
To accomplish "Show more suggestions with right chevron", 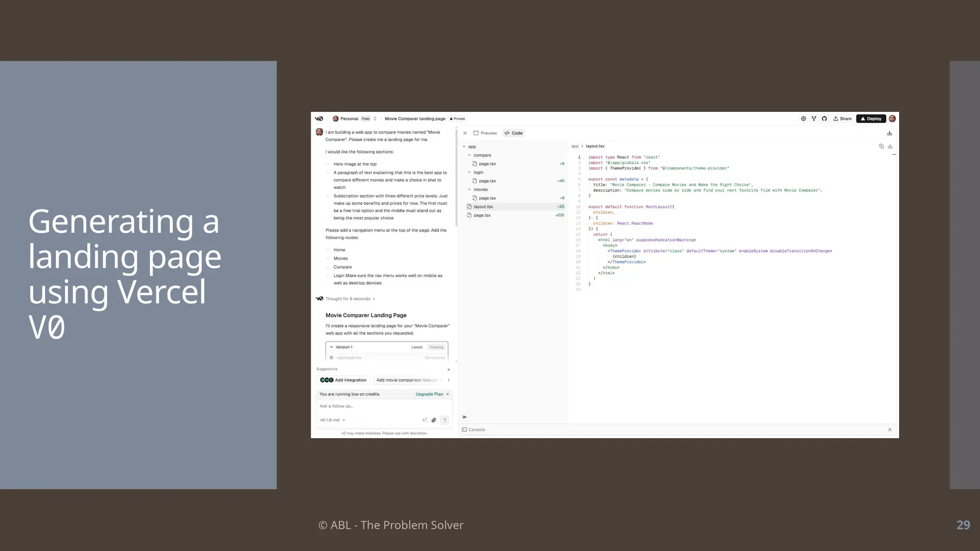I will click(x=448, y=380).
